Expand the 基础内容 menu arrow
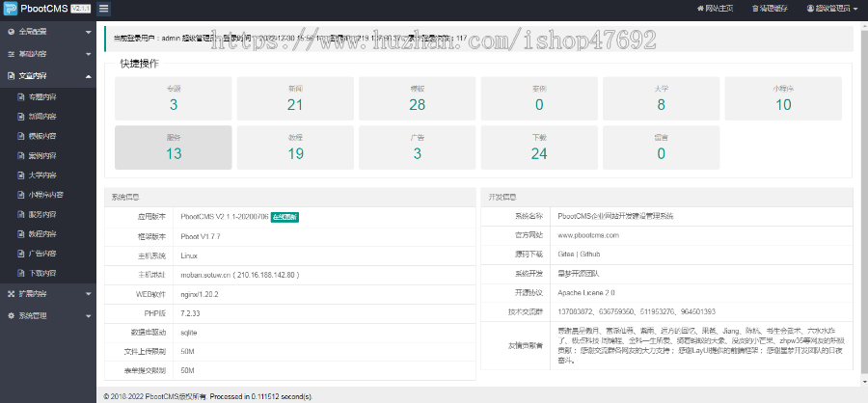The image size is (868, 403). click(x=89, y=54)
